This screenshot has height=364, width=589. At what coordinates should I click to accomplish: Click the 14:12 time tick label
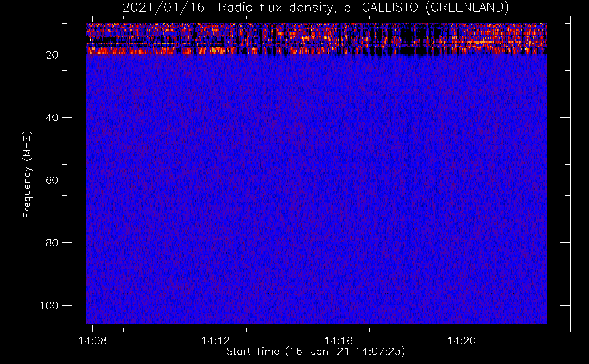coord(216,341)
